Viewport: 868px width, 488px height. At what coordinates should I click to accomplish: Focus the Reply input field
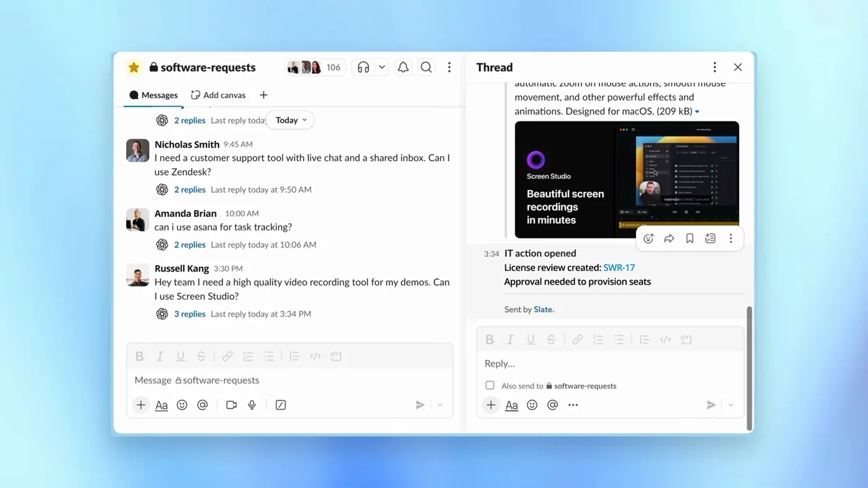(x=610, y=364)
